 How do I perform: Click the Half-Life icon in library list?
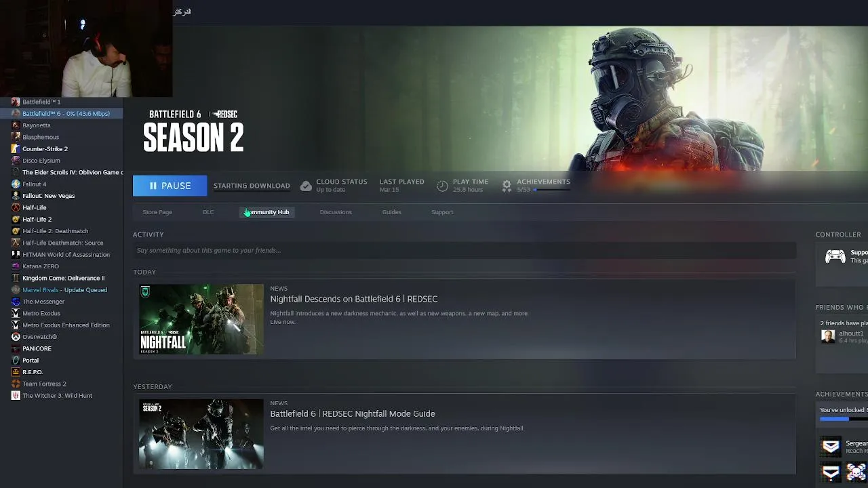coord(16,207)
